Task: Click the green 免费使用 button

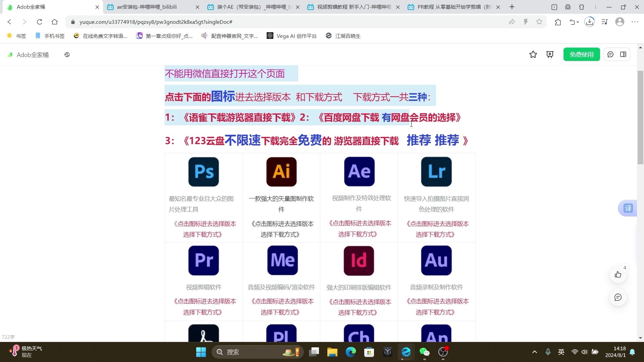Action: 582,54
